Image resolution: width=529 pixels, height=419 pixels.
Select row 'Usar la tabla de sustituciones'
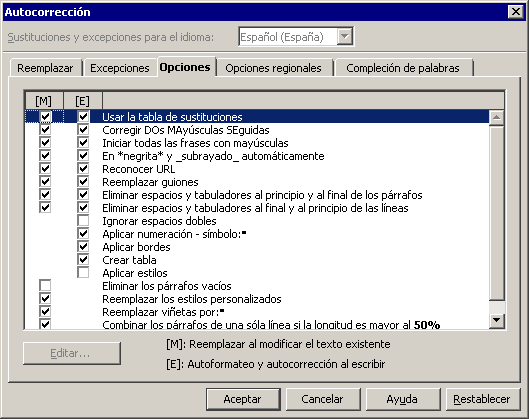point(257,117)
